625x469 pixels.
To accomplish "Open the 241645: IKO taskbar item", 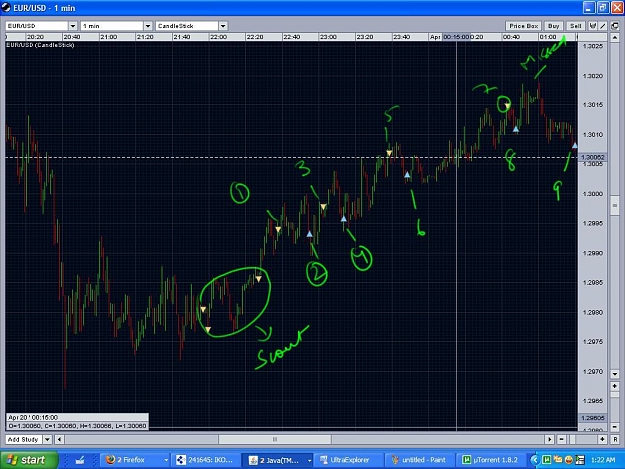I will tap(206, 460).
